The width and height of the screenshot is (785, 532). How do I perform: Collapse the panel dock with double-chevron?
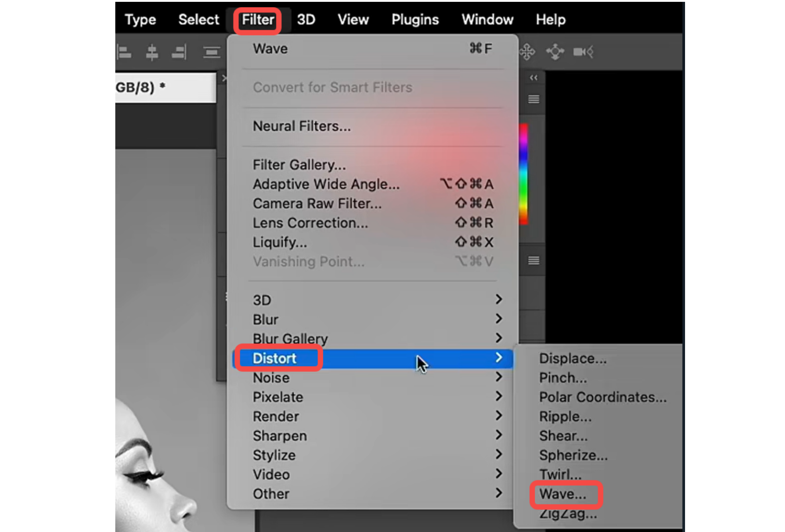[533, 78]
